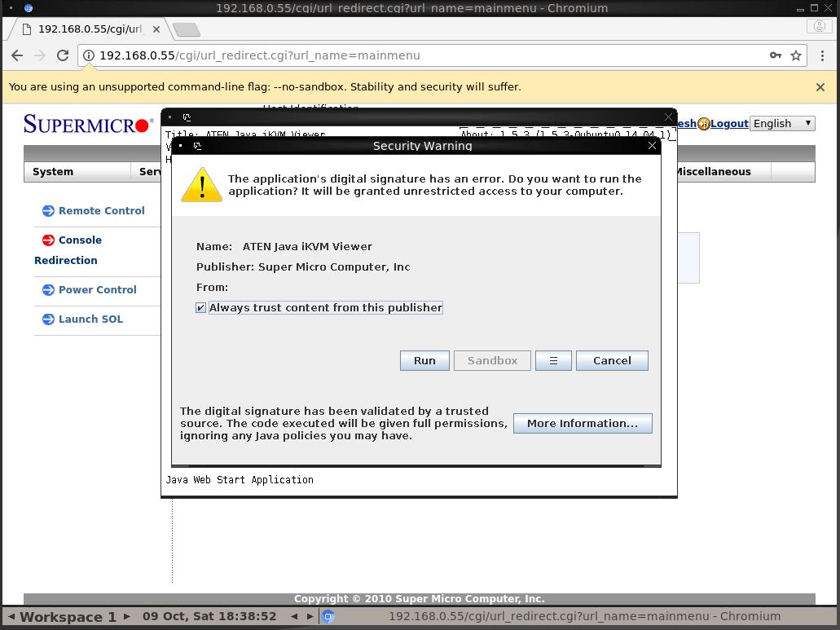Open a new browser tab
The width and height of the screenshot is (840, 630).
click(x=187, y=29)
